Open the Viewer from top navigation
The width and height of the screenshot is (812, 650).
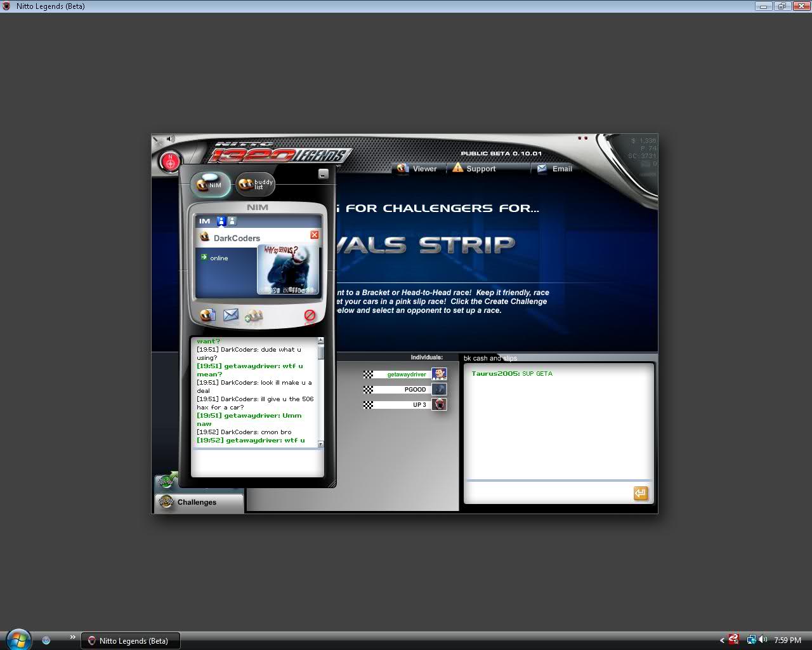coord(417,169)
